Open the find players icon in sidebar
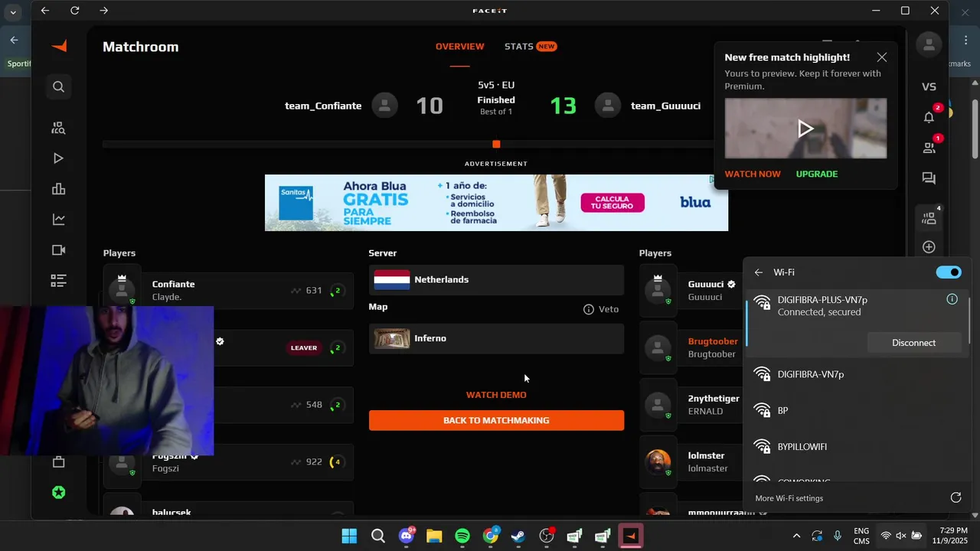The image size is (980, 551). click(58, 128)
